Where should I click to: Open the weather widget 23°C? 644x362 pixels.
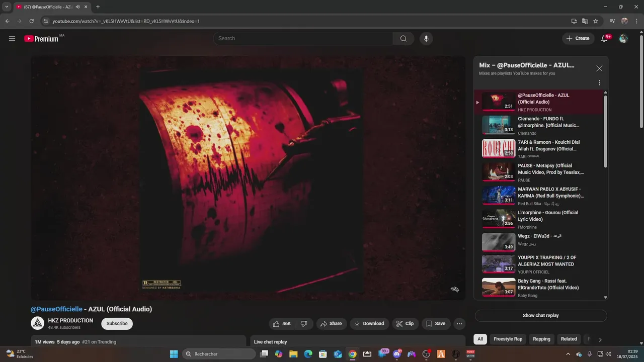point(19,354)
